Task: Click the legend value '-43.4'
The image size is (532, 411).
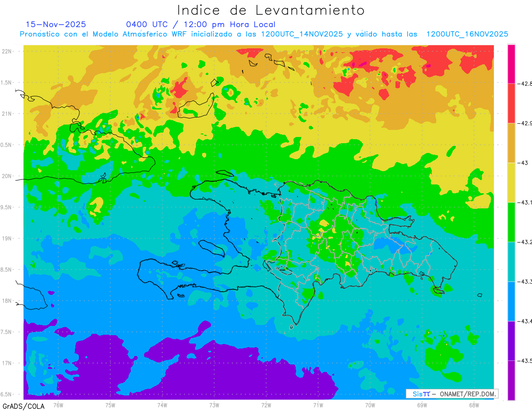Action: (x=524, y=321)
